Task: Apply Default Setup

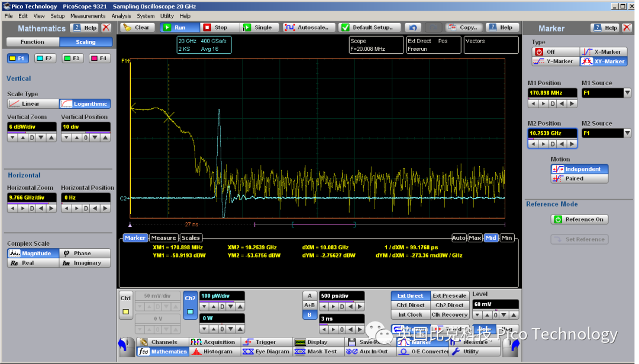Action: pos(369,27)
